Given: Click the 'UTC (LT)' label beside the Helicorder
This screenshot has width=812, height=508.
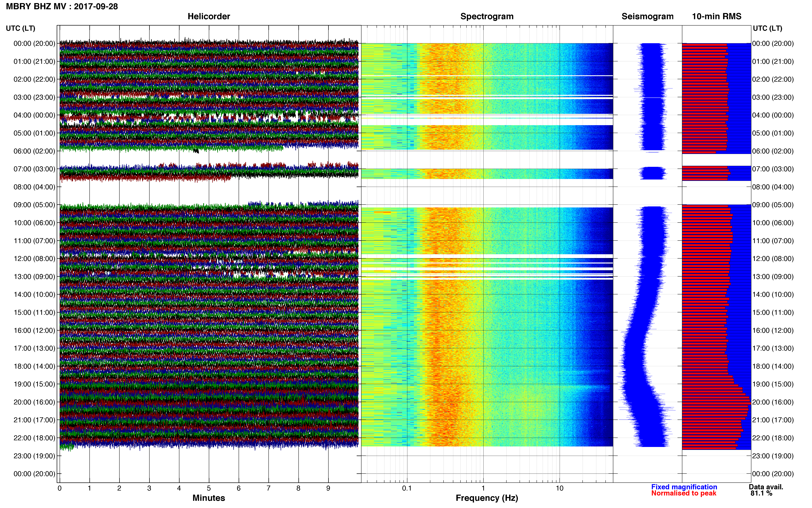Looking at the screenshot, I should click(x=21, y=28).
